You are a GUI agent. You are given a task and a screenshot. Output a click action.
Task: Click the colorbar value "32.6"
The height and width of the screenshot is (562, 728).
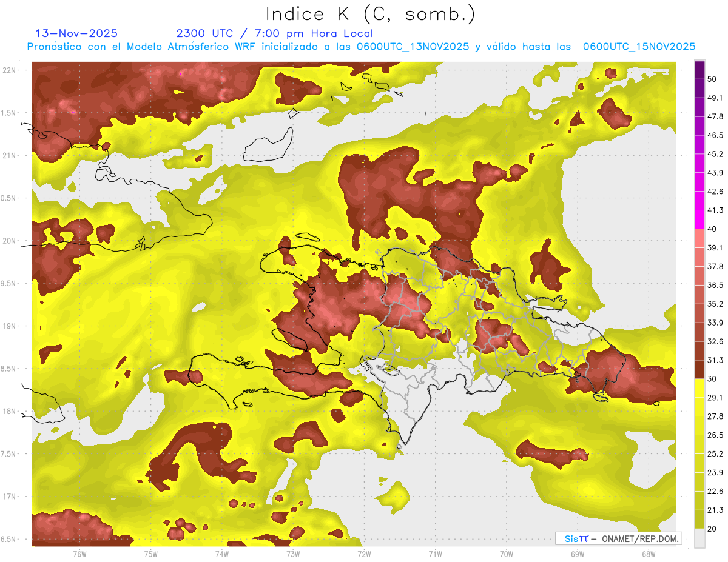715,341
